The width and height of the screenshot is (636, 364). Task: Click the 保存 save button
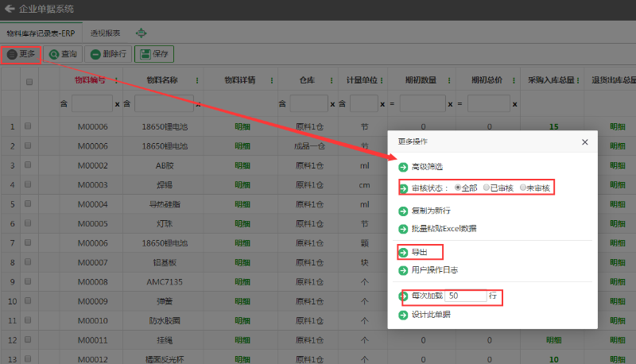pyautogui.click(x=154, y=54)
